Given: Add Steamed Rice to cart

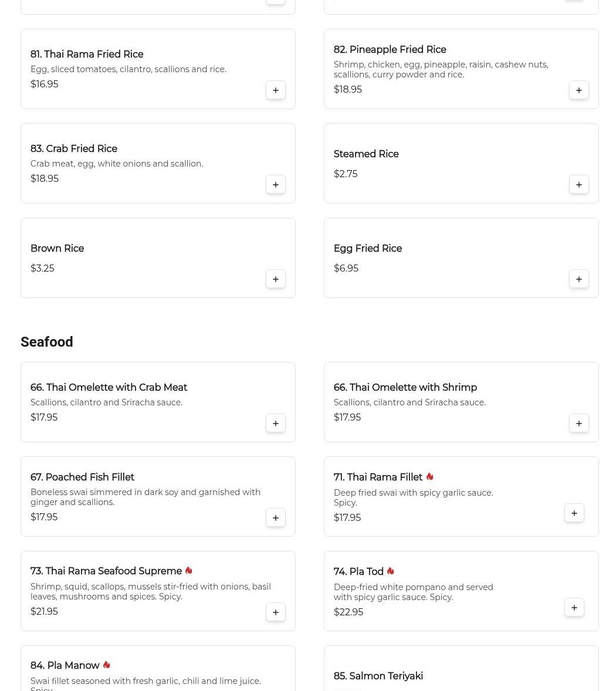Looking at the screenshot, I should coord(579,185).
